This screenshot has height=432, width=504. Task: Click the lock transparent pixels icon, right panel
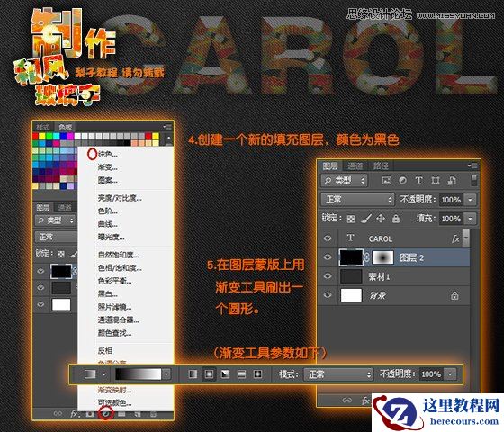pos(351,219)
